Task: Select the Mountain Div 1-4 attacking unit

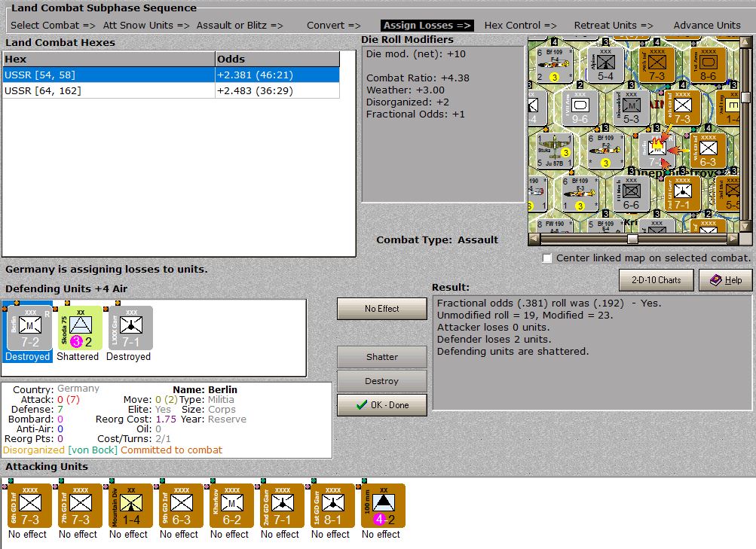Action: 130,505
